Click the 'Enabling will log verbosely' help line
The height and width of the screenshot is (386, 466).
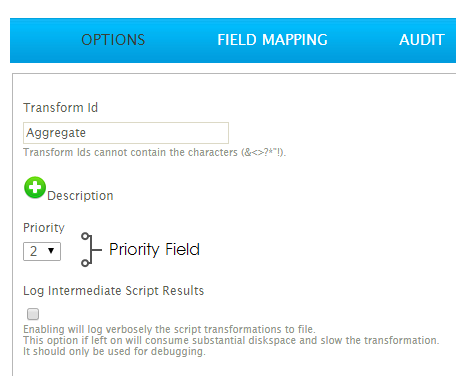point(169,329)
